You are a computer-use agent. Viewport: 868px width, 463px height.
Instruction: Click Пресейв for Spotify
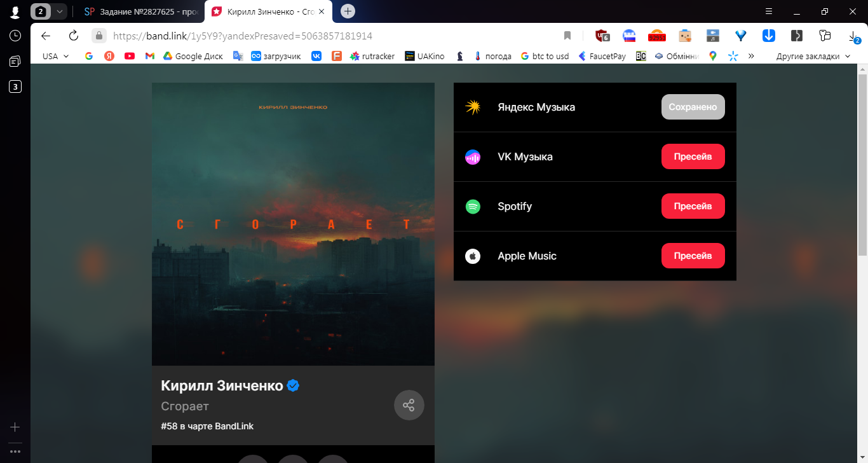(x=693, y=206)
